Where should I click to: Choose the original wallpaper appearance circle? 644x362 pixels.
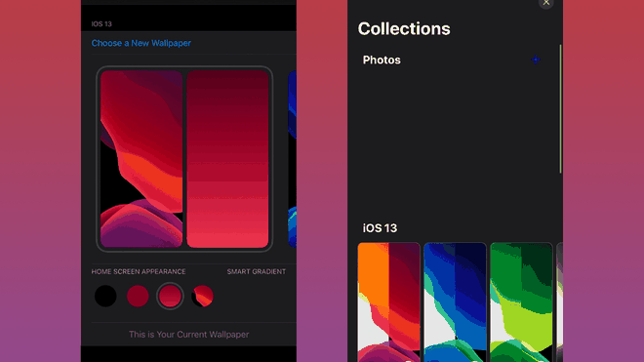202,296
